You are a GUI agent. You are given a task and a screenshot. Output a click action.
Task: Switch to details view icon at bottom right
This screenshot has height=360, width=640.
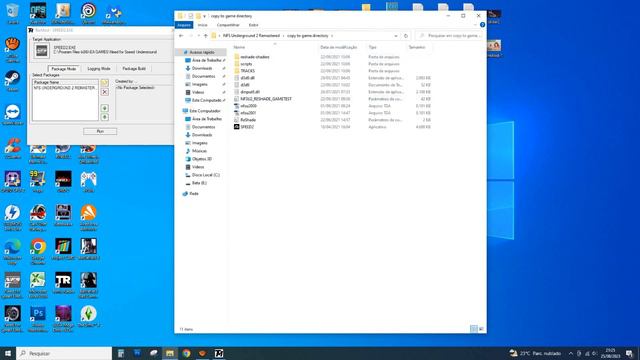click(x=473, y=329)
